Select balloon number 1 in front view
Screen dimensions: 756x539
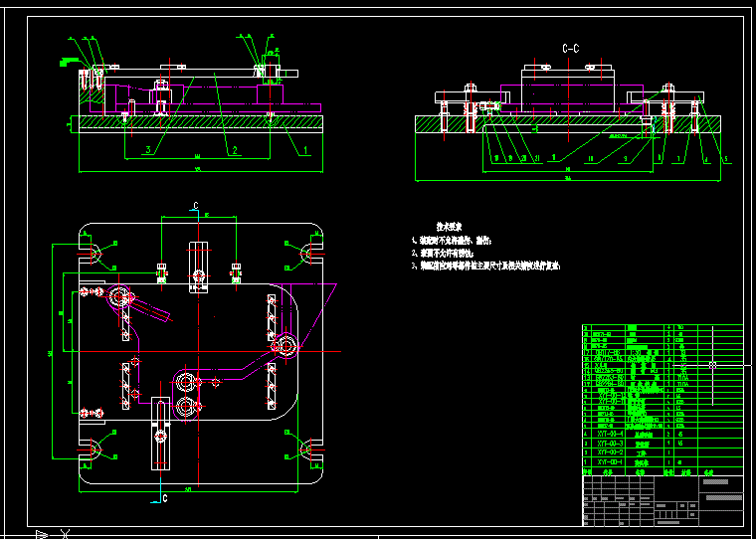coord(304,150)
